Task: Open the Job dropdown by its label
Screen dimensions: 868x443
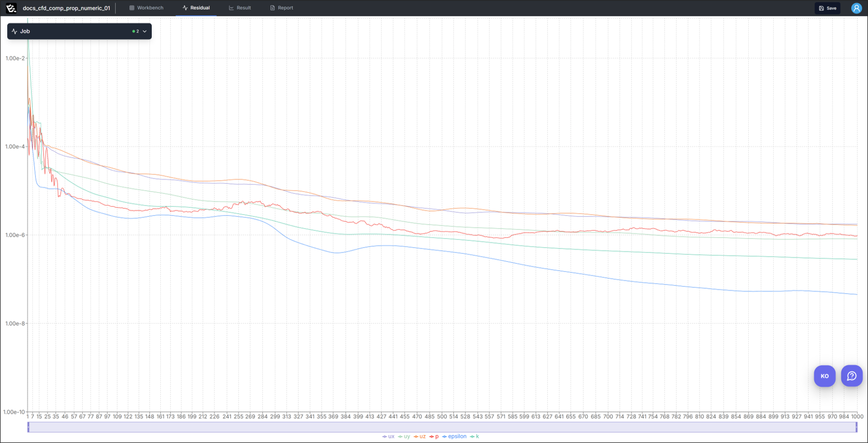Action: pos(25,31)
